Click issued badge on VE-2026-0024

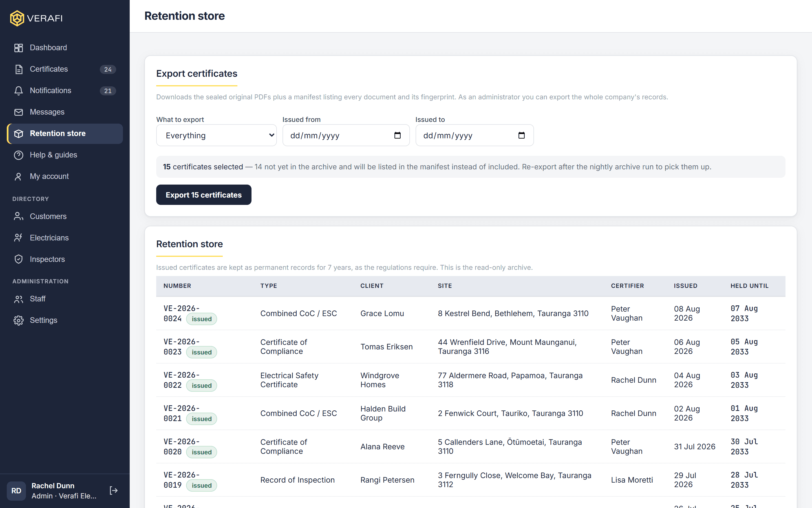pyautogui.click(x=202, y=319)
